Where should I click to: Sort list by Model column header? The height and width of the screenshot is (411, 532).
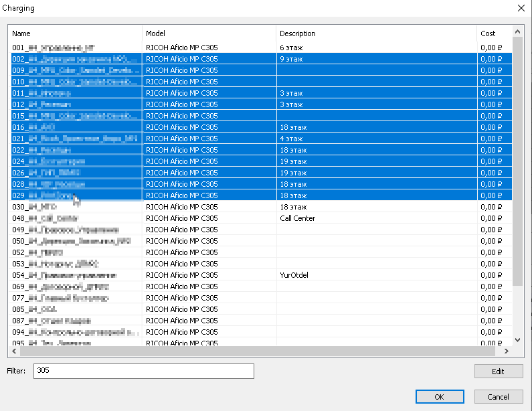[209, 33]
